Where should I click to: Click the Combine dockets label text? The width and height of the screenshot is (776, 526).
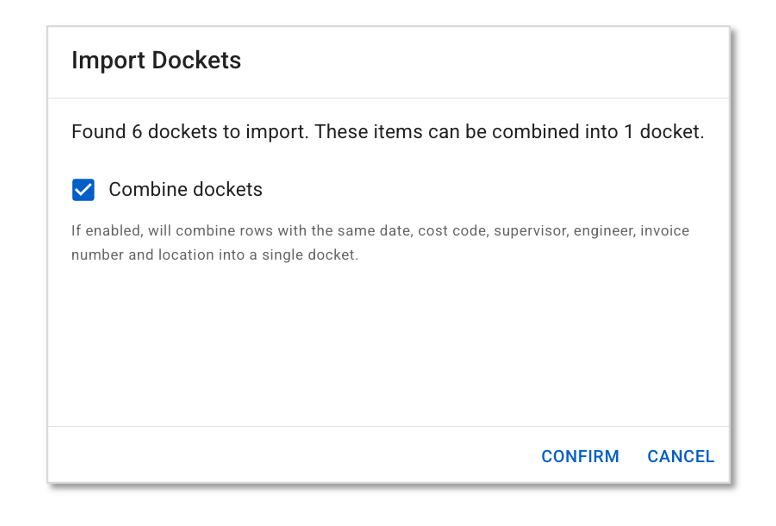click(185, 190)
